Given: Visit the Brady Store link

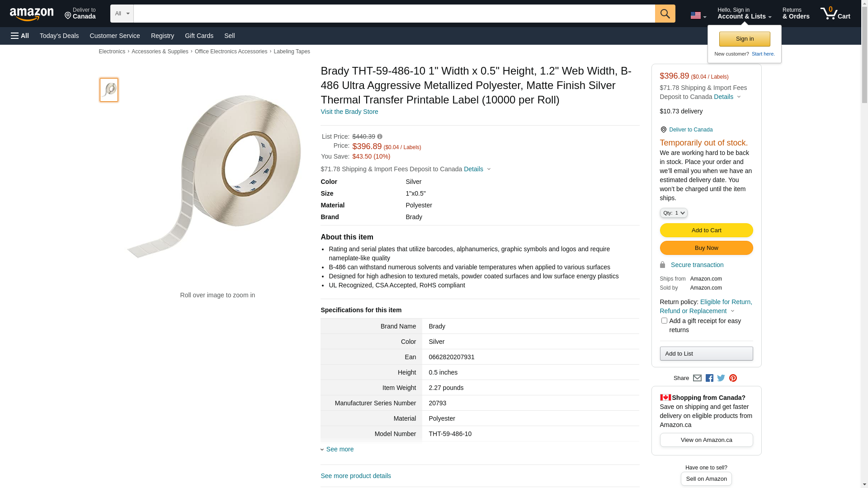Looking at the screenshot, I should [349, 112].
